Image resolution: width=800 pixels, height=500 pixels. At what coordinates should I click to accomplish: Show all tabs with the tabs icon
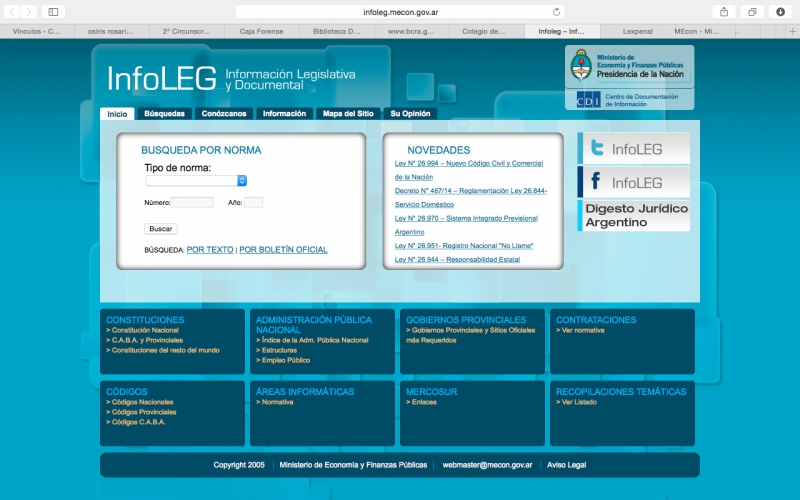coord(752,12)
